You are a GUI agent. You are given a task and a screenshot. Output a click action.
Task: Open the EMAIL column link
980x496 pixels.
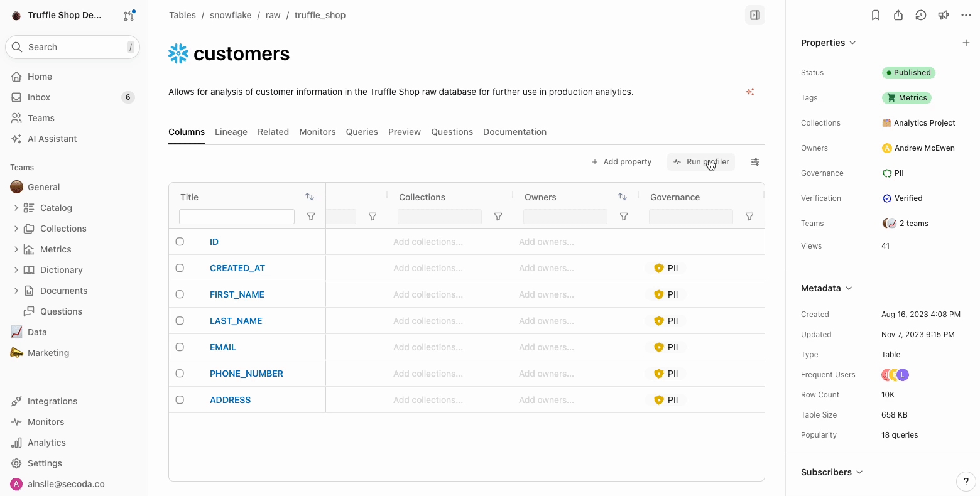[223, 347]
